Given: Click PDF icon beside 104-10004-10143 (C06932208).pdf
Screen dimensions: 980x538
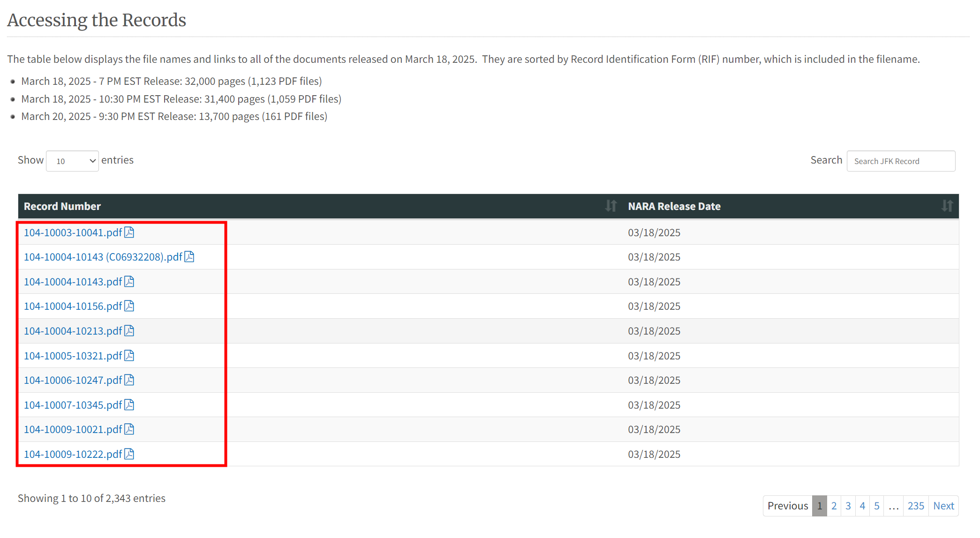Looking at the screenshot, I should point(189,257).
